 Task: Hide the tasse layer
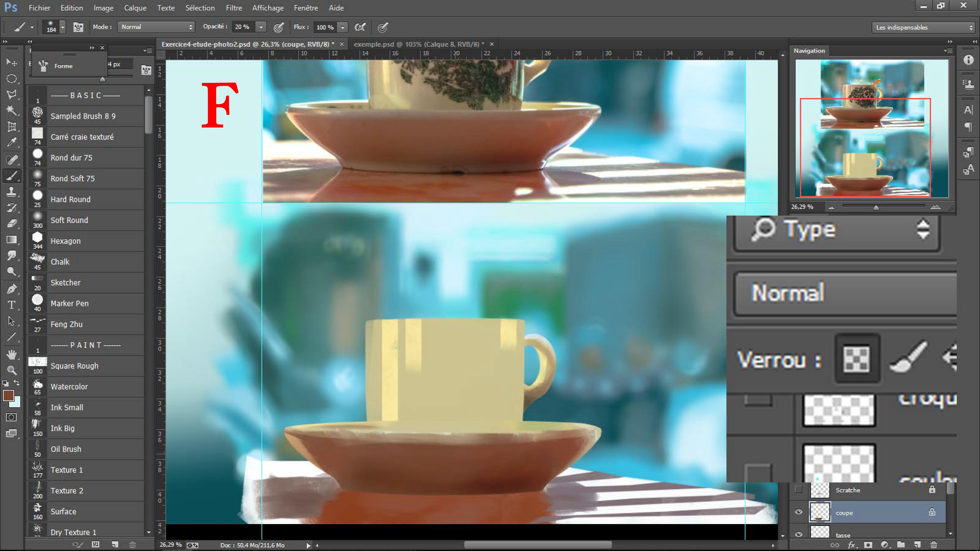[x=798, y=534]
